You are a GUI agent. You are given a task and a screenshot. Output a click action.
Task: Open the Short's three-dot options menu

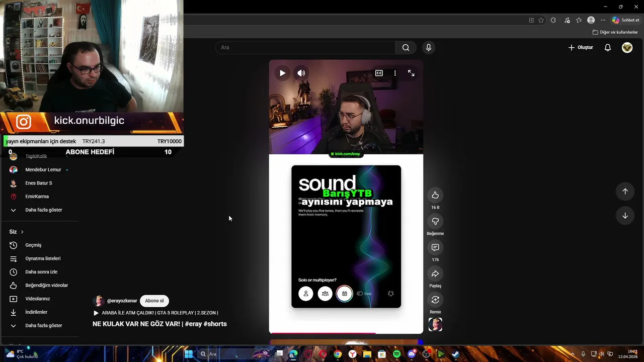[395, 73]
